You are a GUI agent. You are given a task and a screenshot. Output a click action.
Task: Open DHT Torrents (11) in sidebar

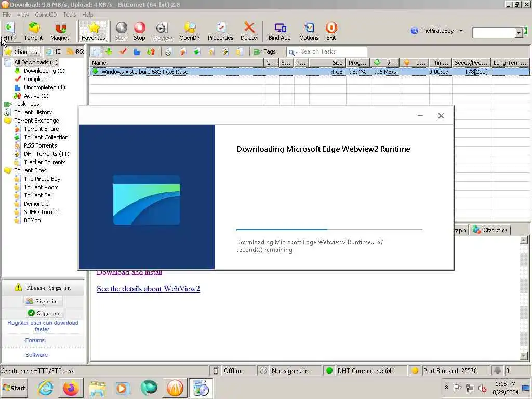click(46, 154)
